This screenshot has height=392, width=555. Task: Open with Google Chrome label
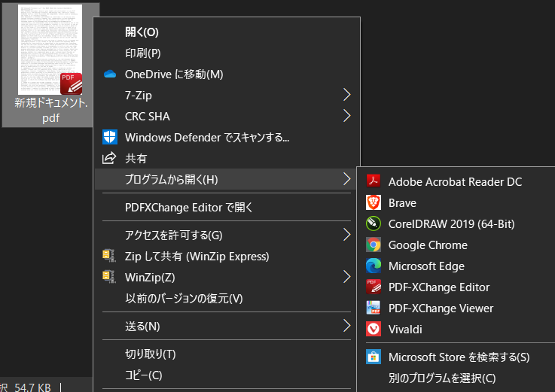(x=428, y=245)
